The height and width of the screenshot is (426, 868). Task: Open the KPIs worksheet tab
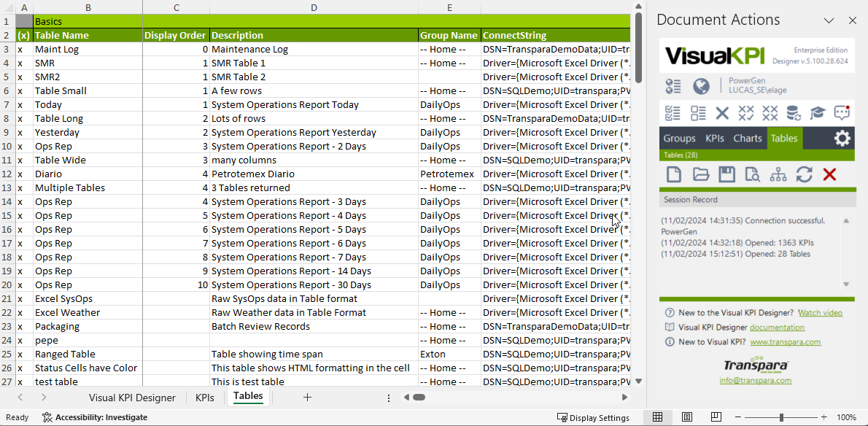coord(204,398)
